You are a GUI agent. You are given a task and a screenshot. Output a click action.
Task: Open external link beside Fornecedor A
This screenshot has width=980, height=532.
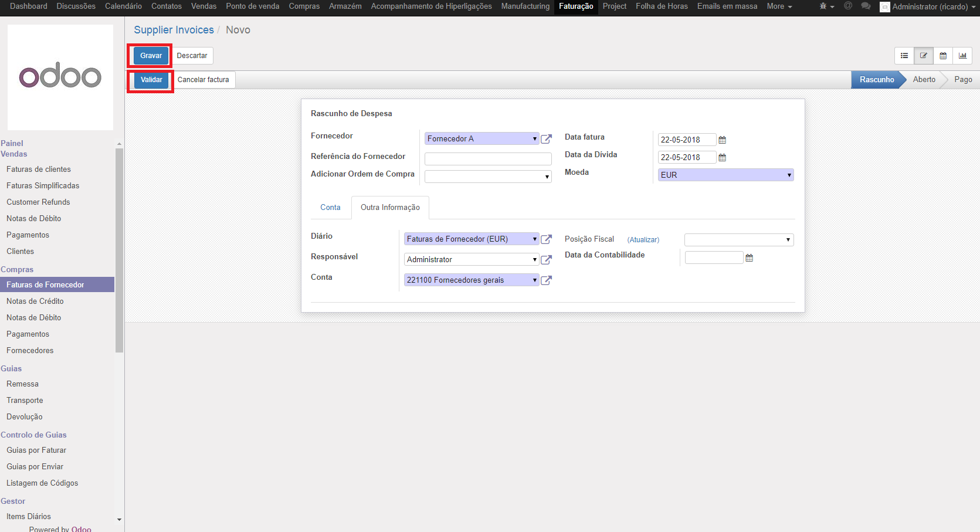(x=546, y=139)
